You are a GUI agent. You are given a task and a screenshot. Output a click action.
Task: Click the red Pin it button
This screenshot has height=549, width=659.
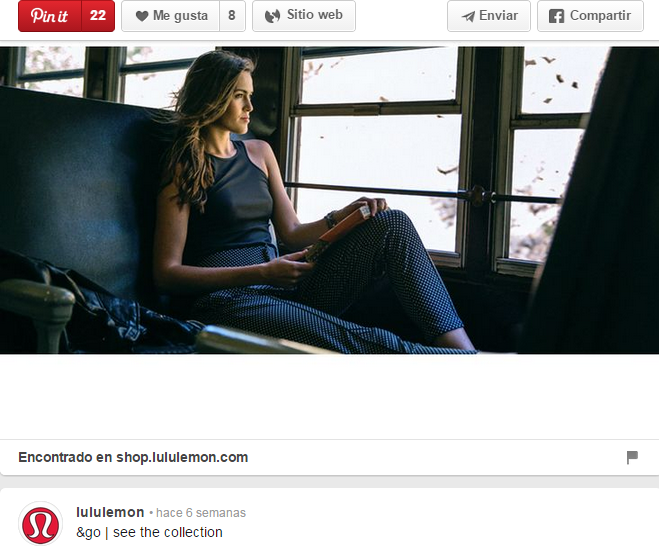click(50, 16)
